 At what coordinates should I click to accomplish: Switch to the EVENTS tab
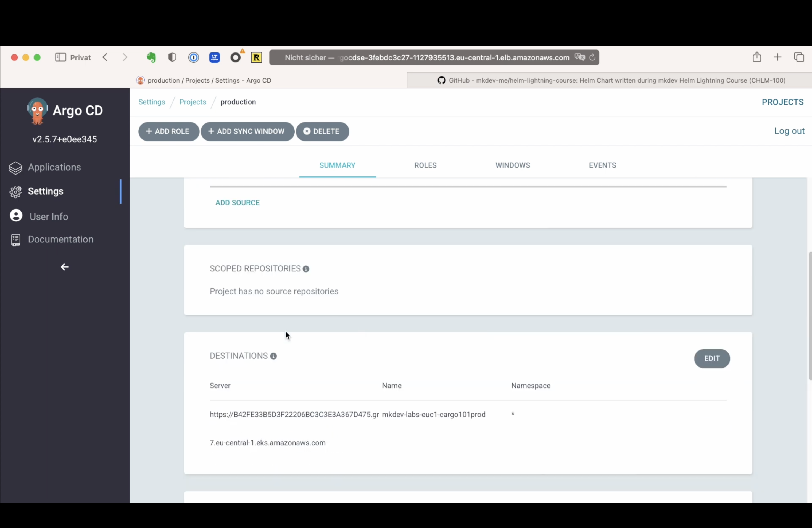pyautogui.click(x=602, y=165)
